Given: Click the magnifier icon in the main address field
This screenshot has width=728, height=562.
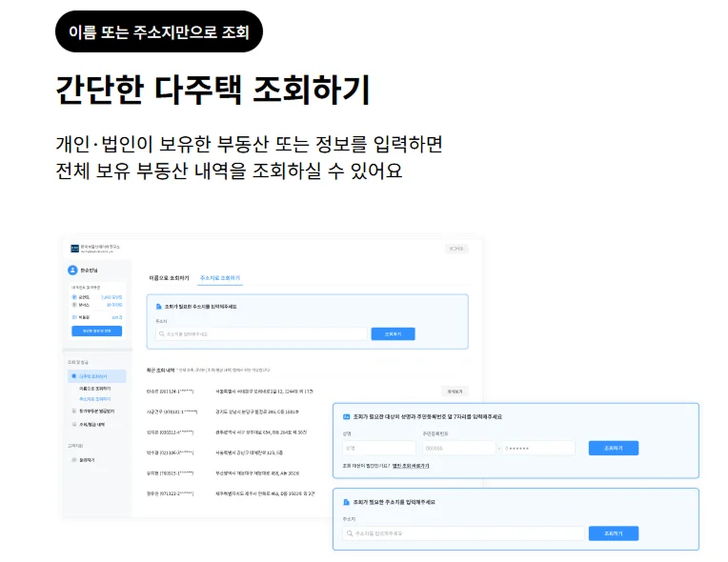Looking at the screenshot, I should (162, 334).
